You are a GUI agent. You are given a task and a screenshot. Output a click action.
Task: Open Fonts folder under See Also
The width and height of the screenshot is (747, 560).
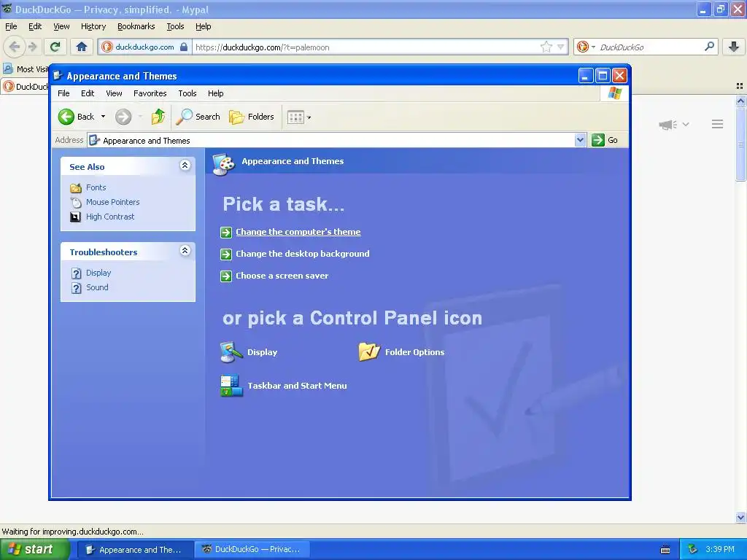click(96, 187)
